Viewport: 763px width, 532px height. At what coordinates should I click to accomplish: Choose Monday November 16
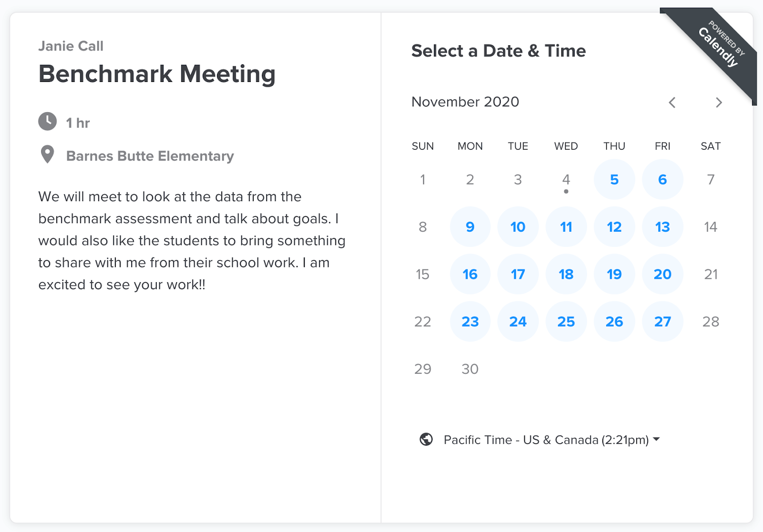tap(470, 274)
